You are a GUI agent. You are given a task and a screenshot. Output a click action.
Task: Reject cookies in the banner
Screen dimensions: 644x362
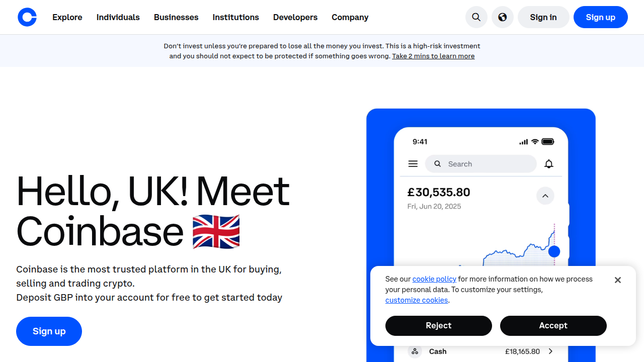tap(438, 325)
